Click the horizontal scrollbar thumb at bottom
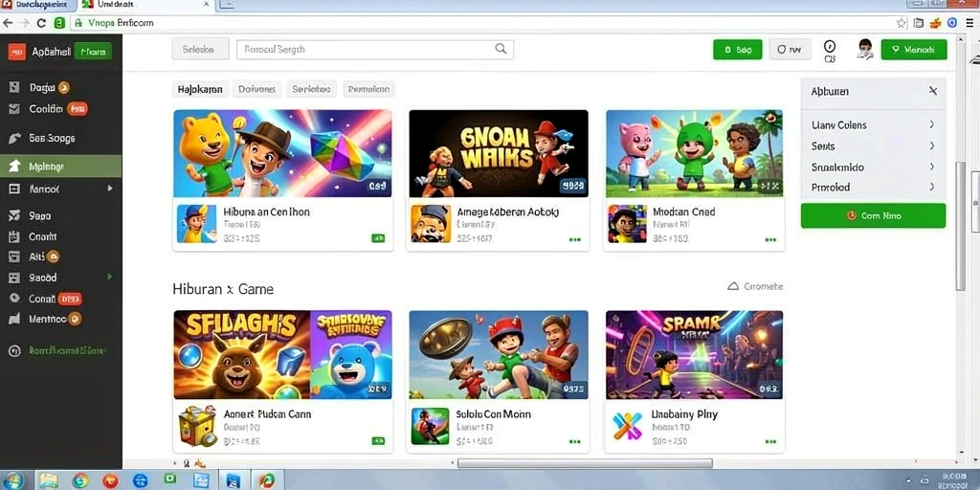This screenshot has height=490, width=980. point(585,463)
